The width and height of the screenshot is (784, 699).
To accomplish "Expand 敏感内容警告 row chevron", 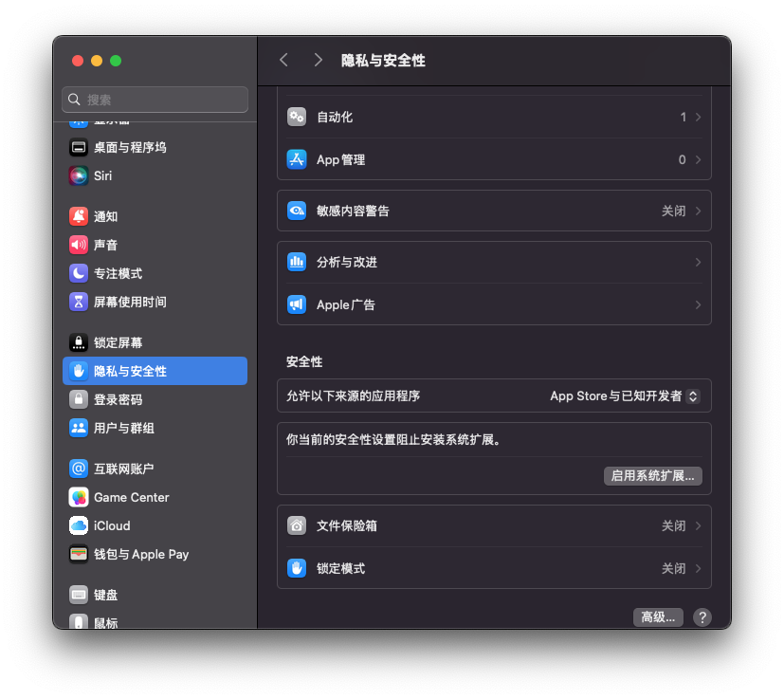I will point(698,211).
